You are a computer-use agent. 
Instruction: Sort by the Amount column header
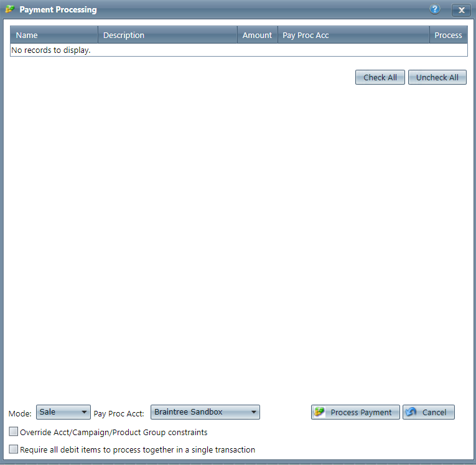pos(257,35)
